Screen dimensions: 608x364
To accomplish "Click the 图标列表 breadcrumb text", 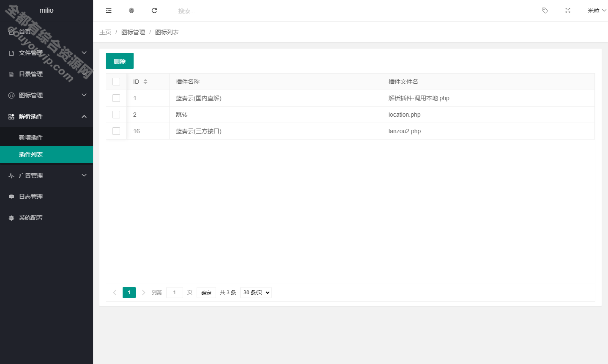I will (x=167, y=32).
